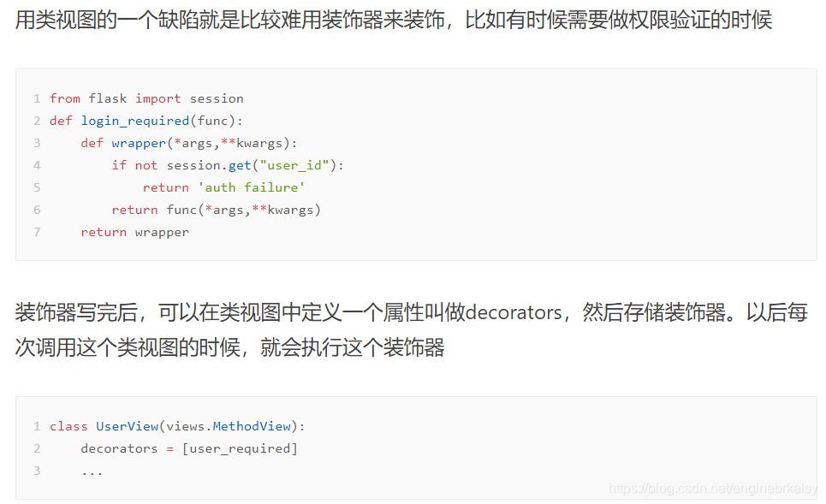Click the 'def wrapper' definition line
This screenshot has width=826, height=504.
(189, 143)
